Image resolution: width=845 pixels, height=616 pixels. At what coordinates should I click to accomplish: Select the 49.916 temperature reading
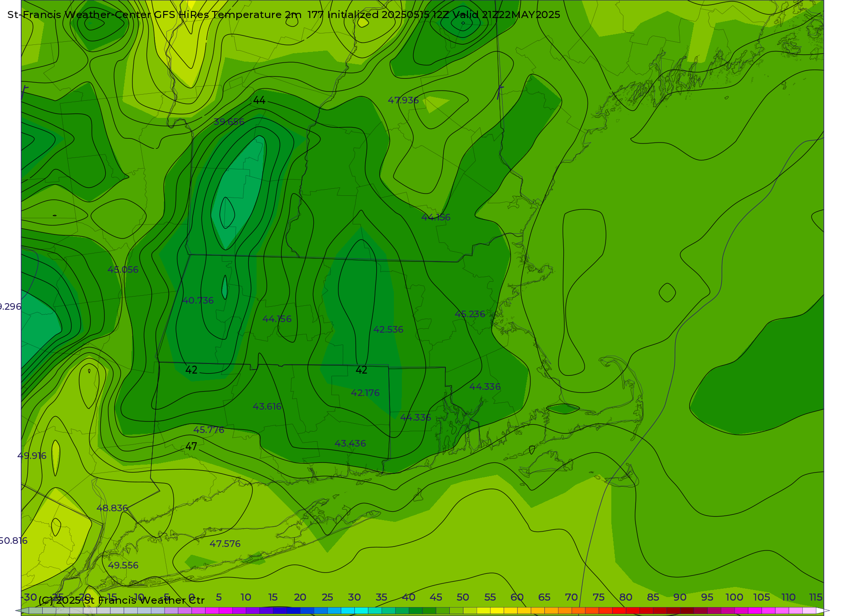[32, 456]
